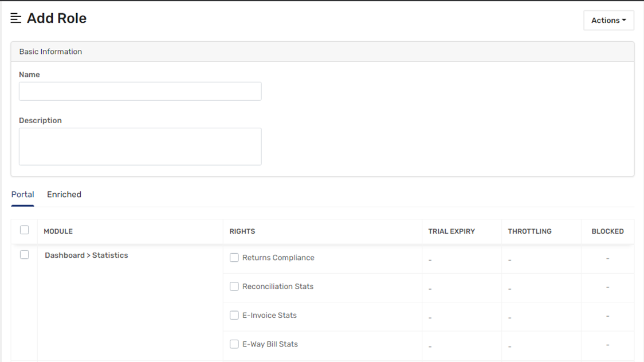Click the Returns Compliance label text
The image size is (644, 362).
[x=278, y=258]
